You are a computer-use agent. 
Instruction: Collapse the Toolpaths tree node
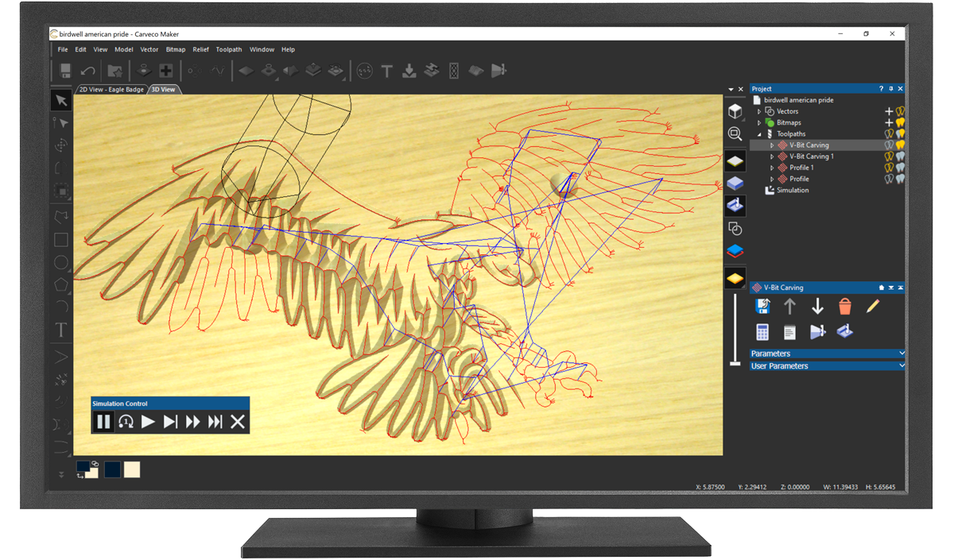tap(759, 134)
